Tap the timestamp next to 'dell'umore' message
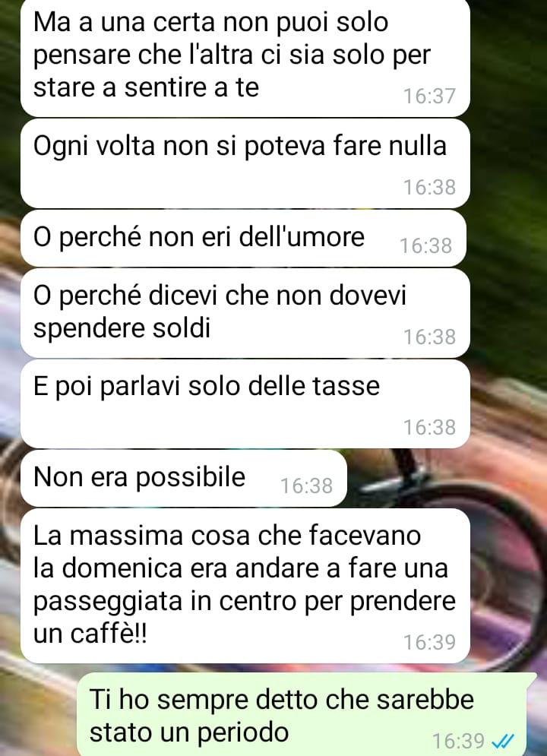 pyautogui.click(x=426, y=245)
